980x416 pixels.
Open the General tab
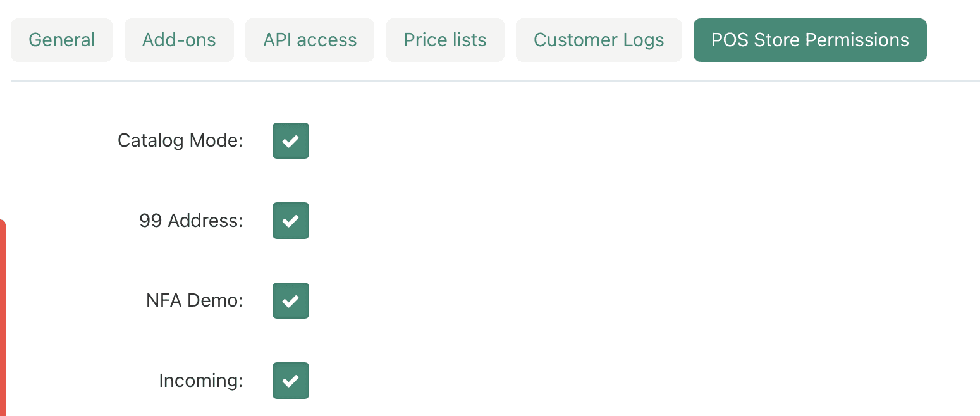pos(61,40)
